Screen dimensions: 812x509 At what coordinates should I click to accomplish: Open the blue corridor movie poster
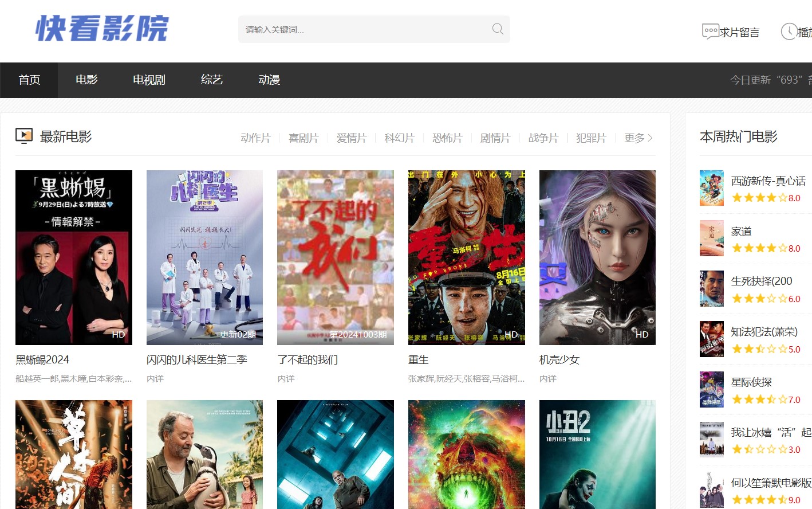pos(336,455)
